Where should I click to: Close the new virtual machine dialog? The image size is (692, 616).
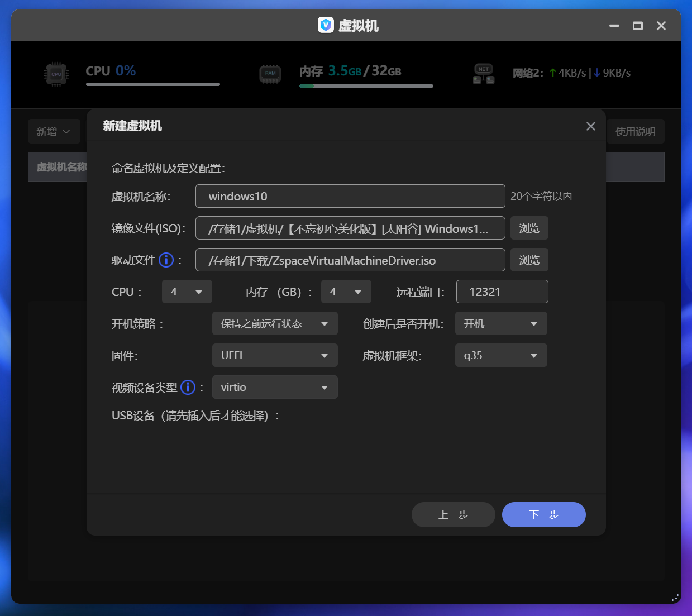591,126
